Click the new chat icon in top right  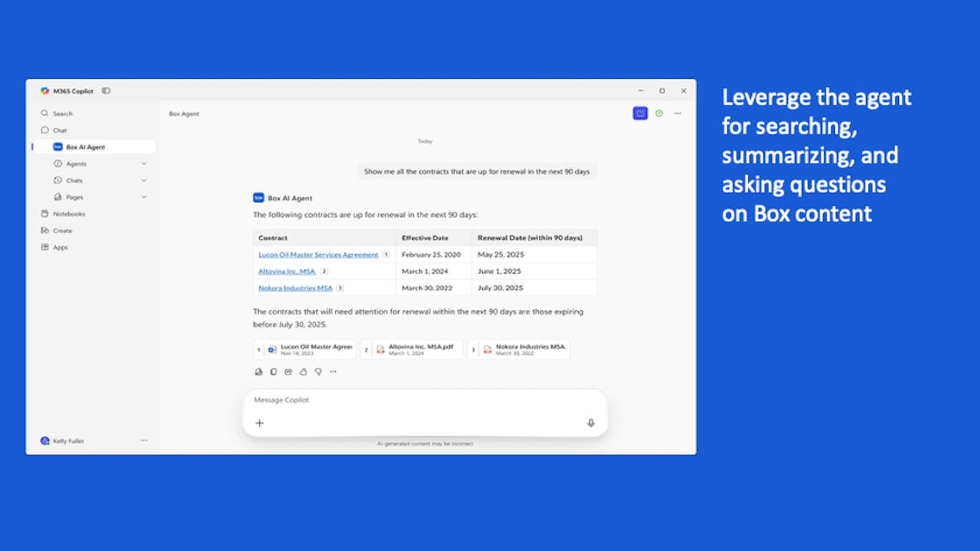tap(640, 113)
